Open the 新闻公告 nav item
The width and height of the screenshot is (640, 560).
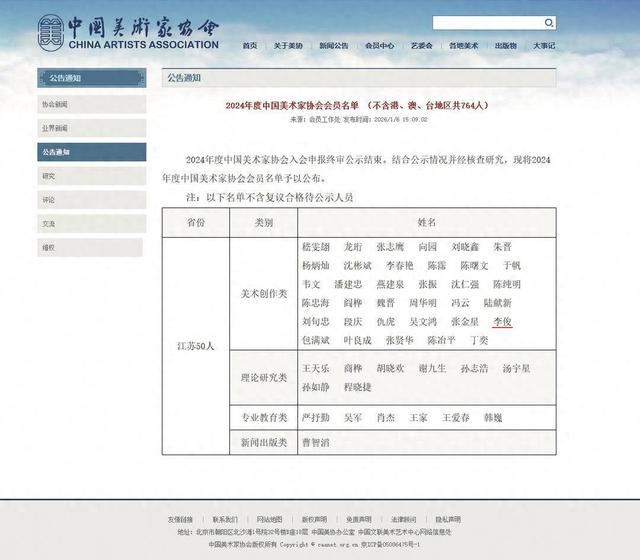point(333,46)
